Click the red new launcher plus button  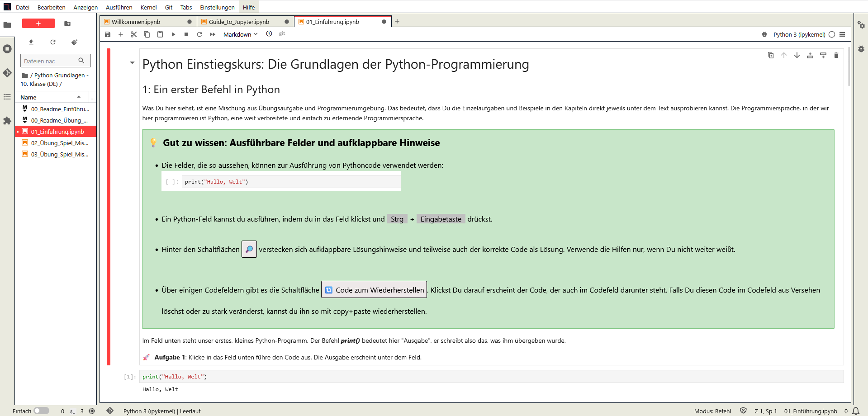(38, 24)
